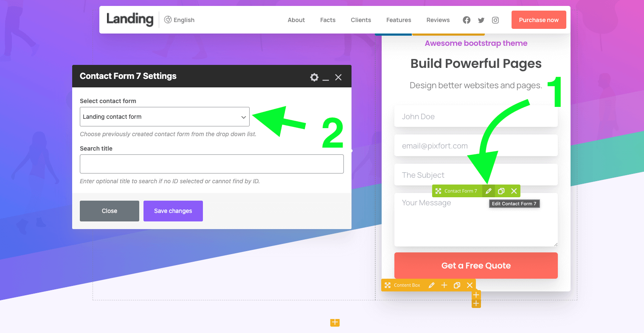Screen dimensions: 644x333
Task: Click the Content Box move handle icon
Action: pyautogui.click(x=388, y=285)
